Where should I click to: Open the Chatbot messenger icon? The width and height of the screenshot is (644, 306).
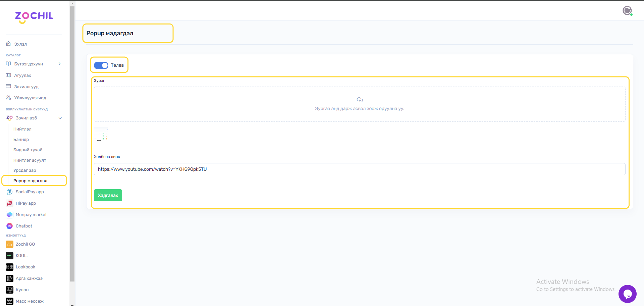click(10, 226)
